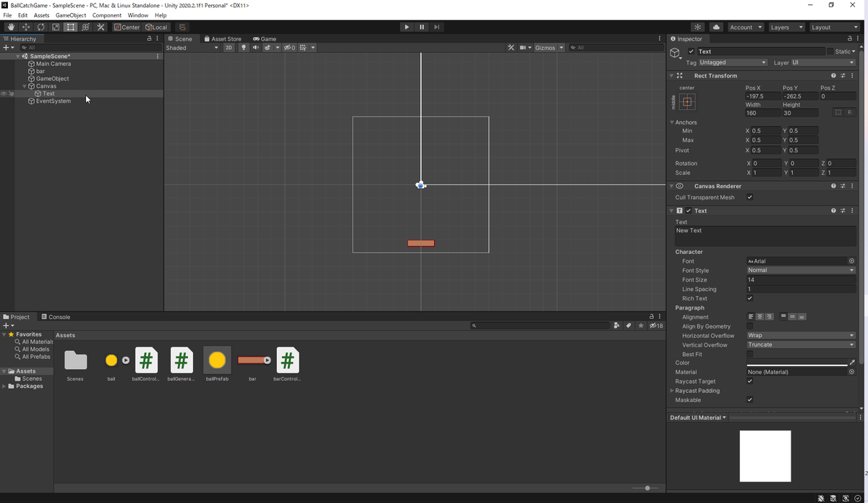This screenshot has width=868, height=503.
Task: Open the File menu
Action: 7,15
